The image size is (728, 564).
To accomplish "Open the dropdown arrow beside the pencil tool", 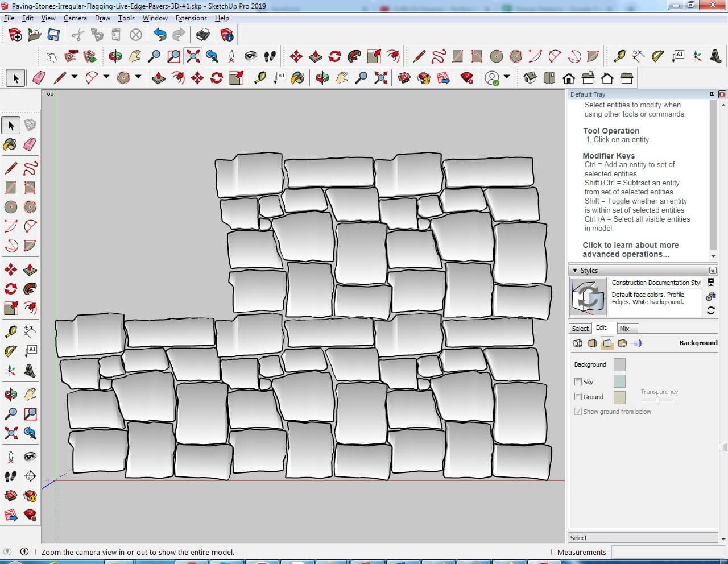I will tap(74, 77).
